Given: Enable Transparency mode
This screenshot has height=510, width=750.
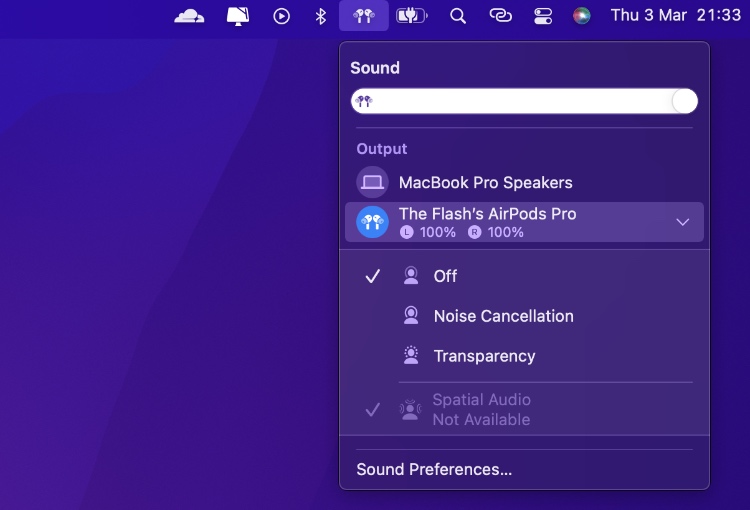Looking at the screenshot, I should coord(524,356).
